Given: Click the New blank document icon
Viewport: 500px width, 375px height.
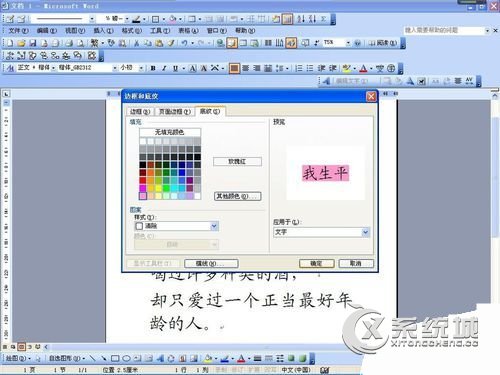Looking at the screenshot, I should tap(10, 43).
